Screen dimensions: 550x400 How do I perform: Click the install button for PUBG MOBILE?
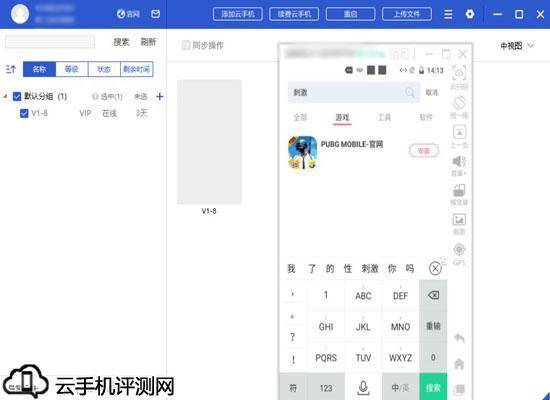coord(424,151)
